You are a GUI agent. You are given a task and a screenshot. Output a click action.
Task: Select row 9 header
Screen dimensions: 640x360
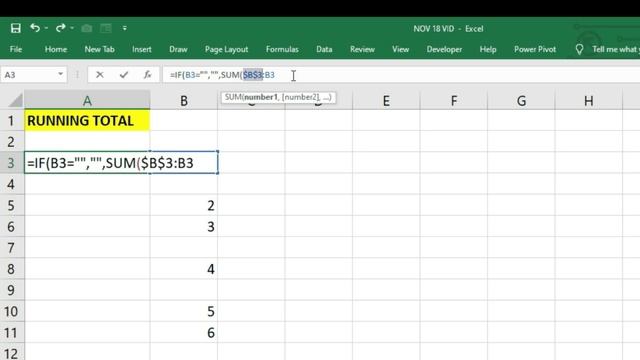coord(11,290)
